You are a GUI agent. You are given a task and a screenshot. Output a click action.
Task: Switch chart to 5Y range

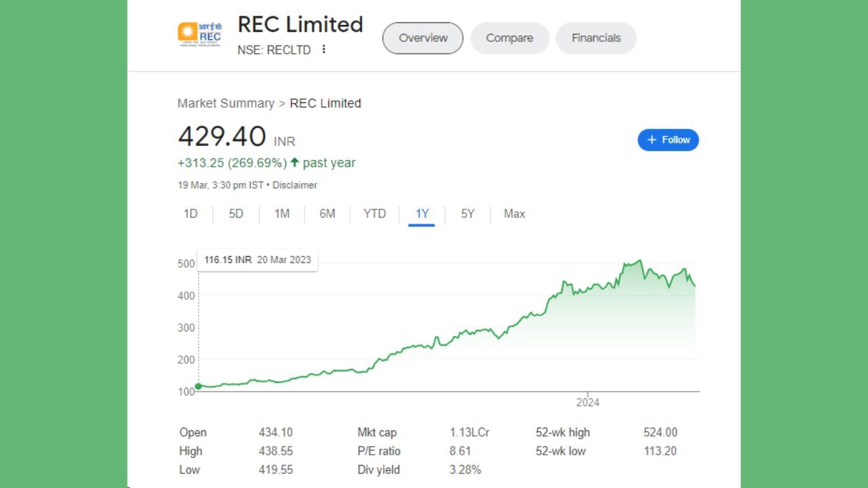tap(468, 213)
